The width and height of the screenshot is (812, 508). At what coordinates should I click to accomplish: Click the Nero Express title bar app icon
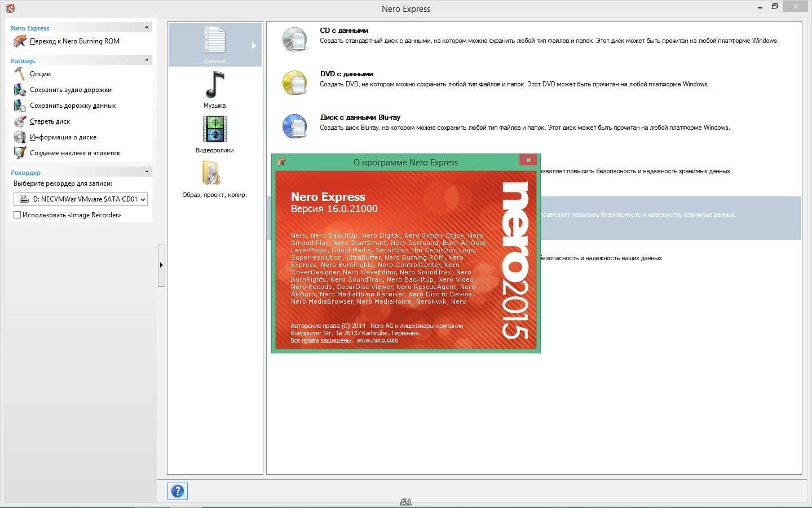coord(10,8)
